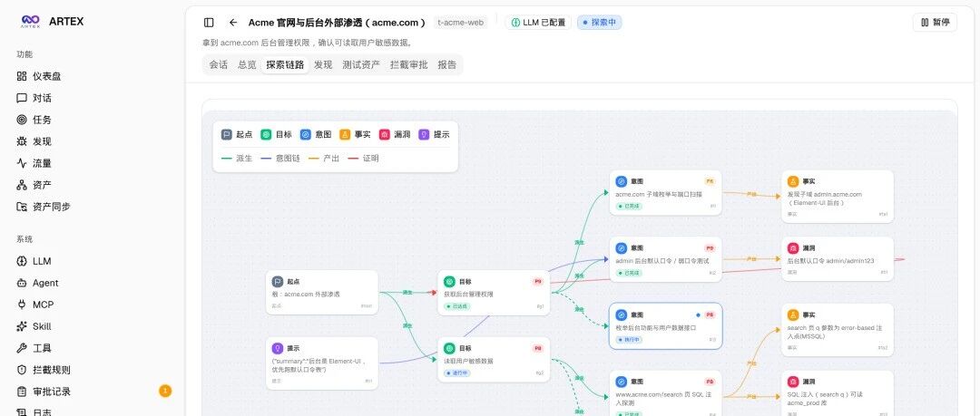Click the 暂停 pause button
Screen dimensions: 980x416
click(x=935, y=23)
